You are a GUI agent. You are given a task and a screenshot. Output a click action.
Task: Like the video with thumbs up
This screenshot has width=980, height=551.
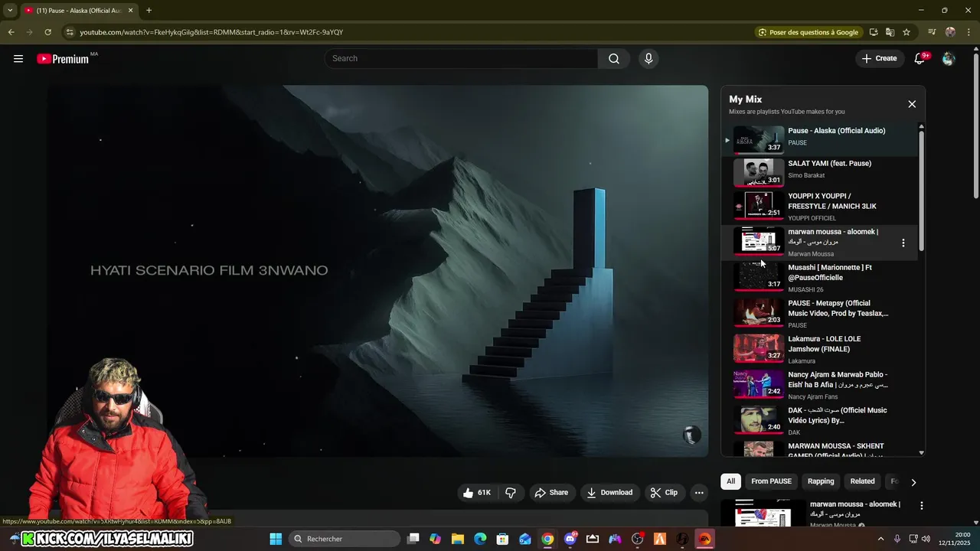(478, 493)
